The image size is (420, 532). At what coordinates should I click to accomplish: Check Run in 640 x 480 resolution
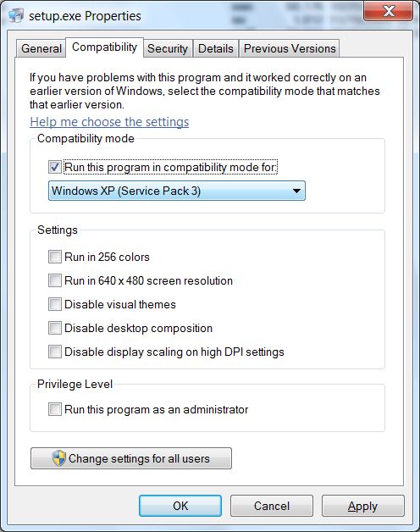pos(55,280)
